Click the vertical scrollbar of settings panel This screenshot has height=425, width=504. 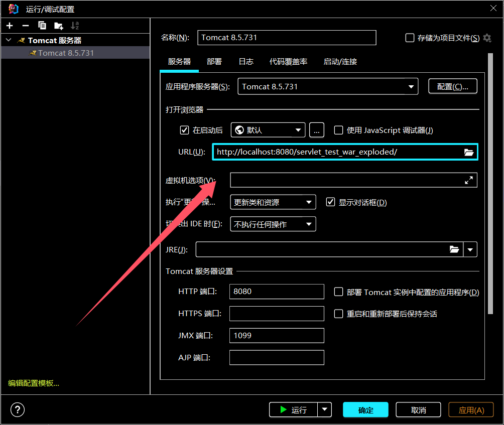click(490, 184)
